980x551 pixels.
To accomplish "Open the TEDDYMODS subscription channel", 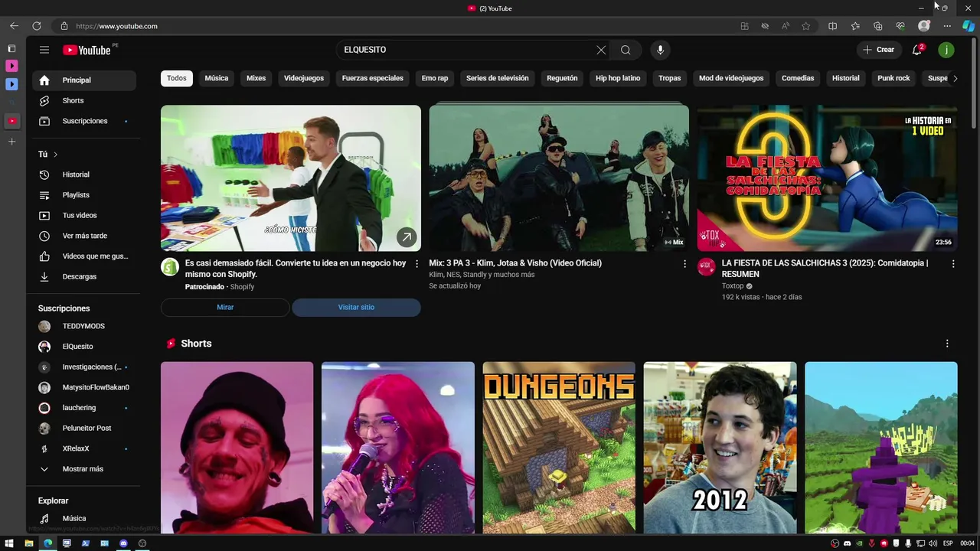I will coord(84,326).
